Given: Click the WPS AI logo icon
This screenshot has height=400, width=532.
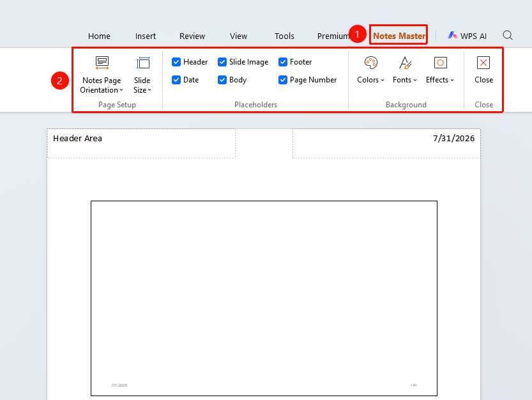Looking at the screenshot, I should click(x=453, y=35).
